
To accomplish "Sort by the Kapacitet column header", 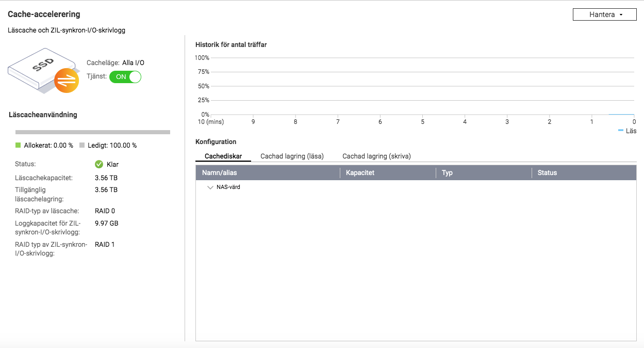I will click(x=360, y=172).
